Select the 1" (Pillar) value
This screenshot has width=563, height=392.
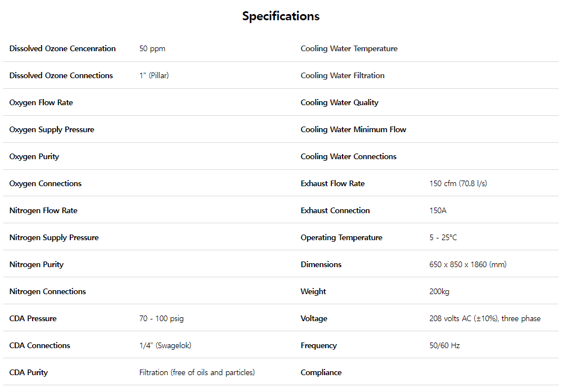pos(154,76)
